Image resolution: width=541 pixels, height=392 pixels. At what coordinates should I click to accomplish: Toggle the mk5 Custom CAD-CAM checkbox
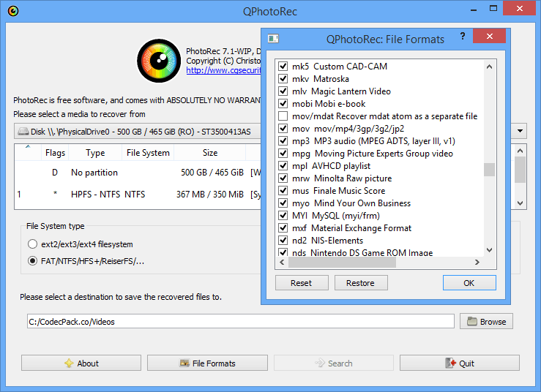pyautogui.click(x=283, y=67)
